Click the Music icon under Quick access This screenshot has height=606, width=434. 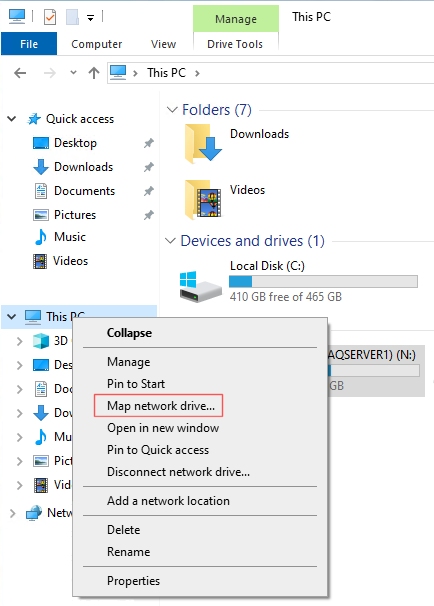[x=40, y=237]
